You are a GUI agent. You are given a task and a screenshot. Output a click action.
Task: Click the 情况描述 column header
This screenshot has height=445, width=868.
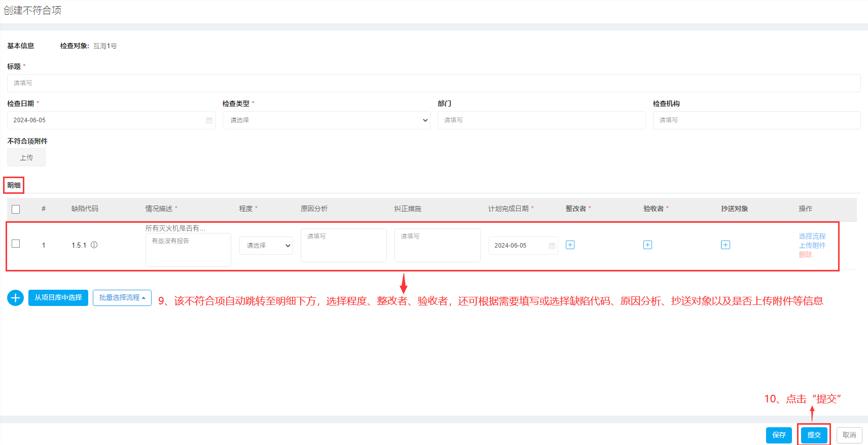[159, 209]
